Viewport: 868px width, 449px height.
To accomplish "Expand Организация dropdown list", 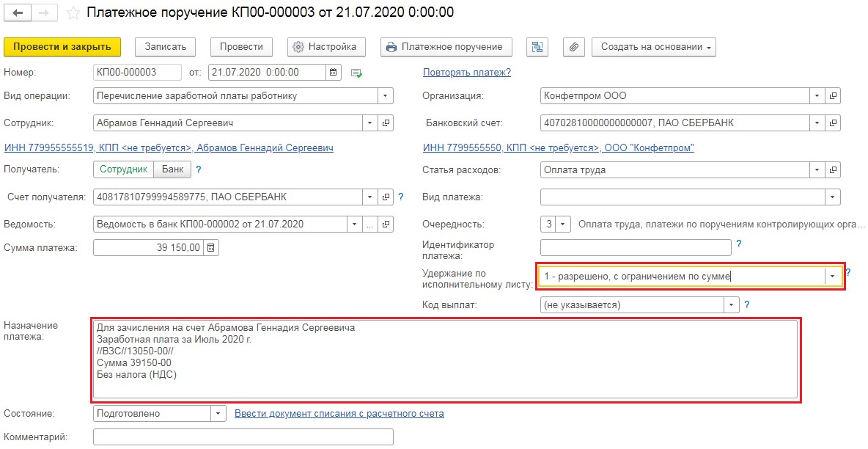I will [x=817, y=96].
